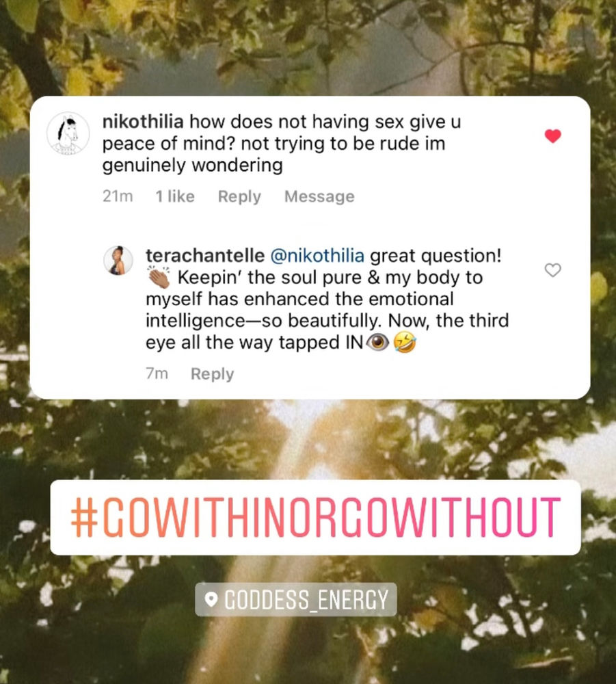Open terachantelle's profile picture

point(118,261)
